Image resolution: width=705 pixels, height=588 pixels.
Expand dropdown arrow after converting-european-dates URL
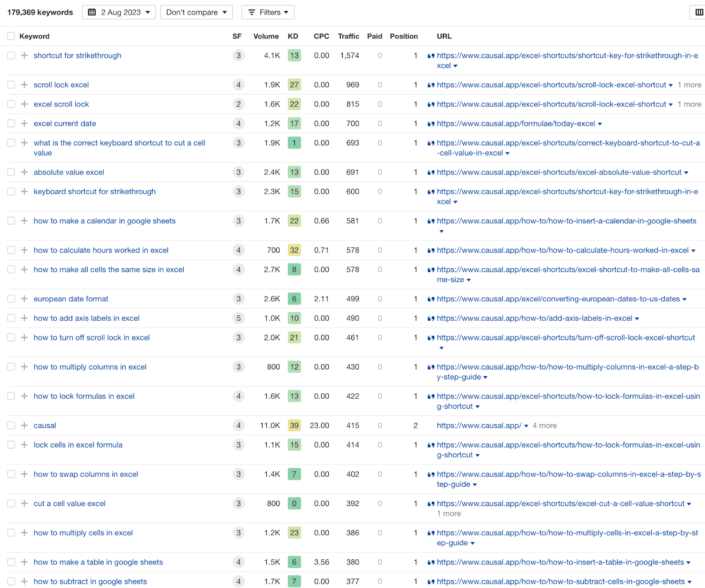click(684, 300)
